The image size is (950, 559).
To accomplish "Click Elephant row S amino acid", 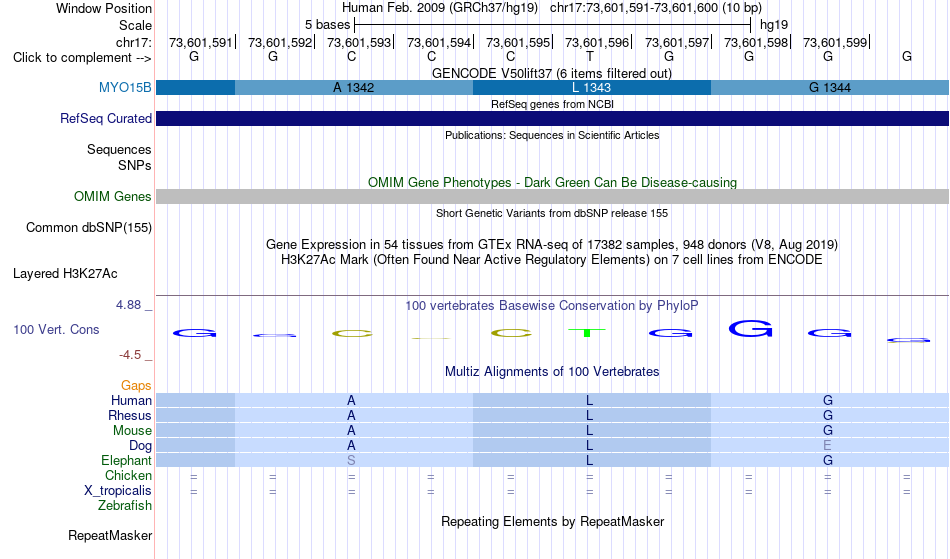I will (x=351, y=460).
